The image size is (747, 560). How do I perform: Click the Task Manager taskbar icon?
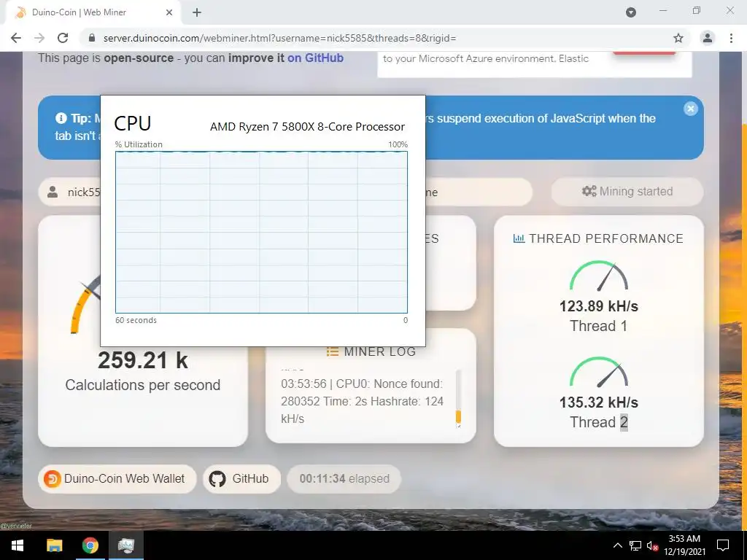point(125,545)
